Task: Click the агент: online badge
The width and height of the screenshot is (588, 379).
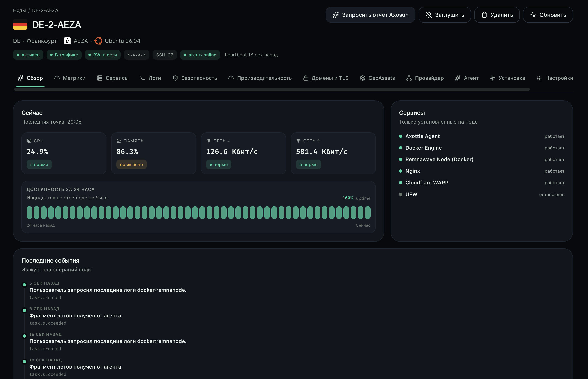Action: tap(200, 55)
